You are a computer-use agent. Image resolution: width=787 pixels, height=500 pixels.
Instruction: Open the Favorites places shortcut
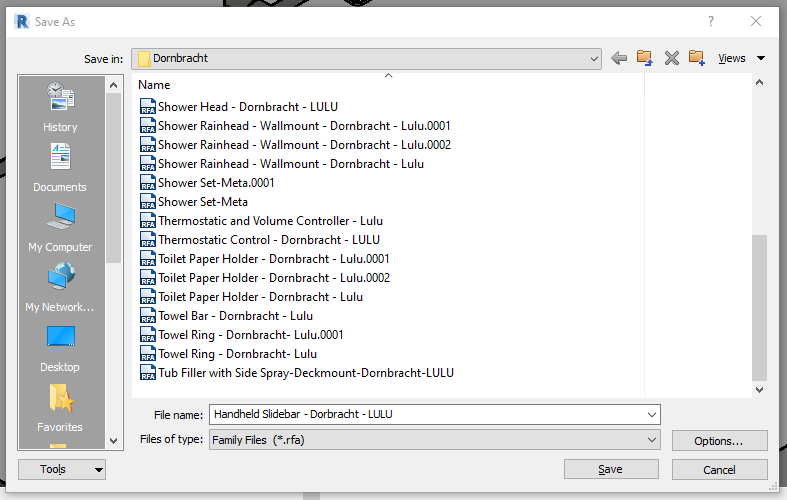pos(60,408)
